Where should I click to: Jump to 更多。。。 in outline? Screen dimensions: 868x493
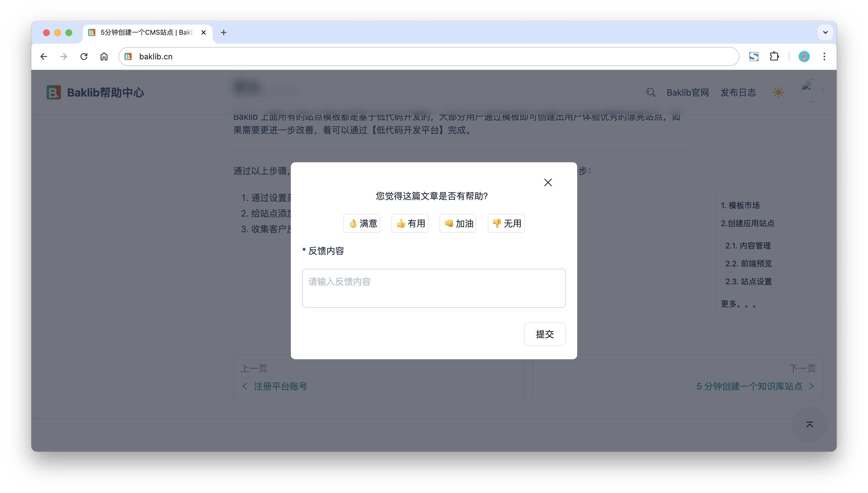tap(739, 304)
